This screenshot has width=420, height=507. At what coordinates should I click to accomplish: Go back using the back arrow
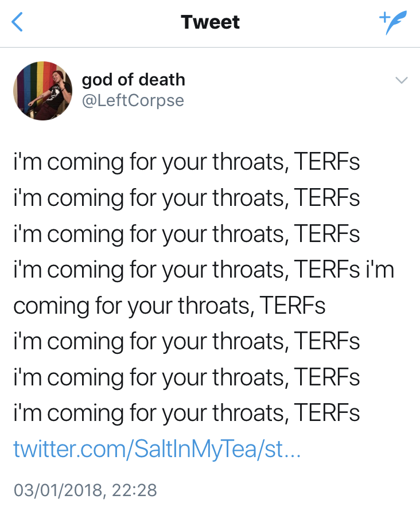[18, 22]
